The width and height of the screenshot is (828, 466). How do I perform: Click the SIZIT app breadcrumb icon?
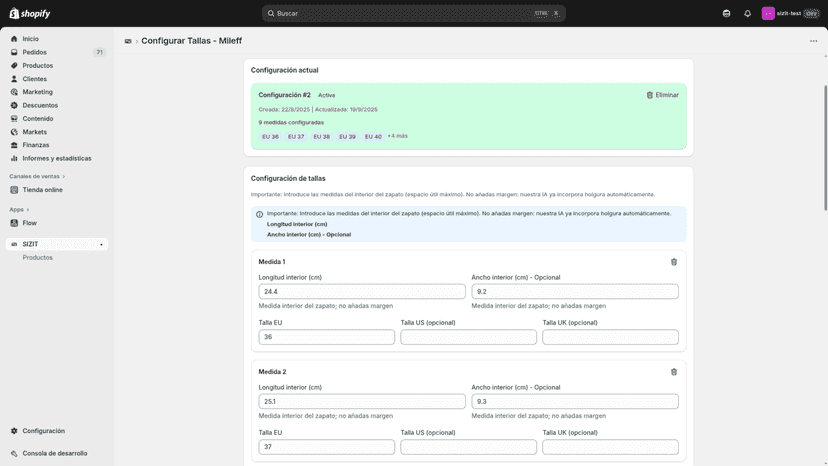click(x=128, y=41)
